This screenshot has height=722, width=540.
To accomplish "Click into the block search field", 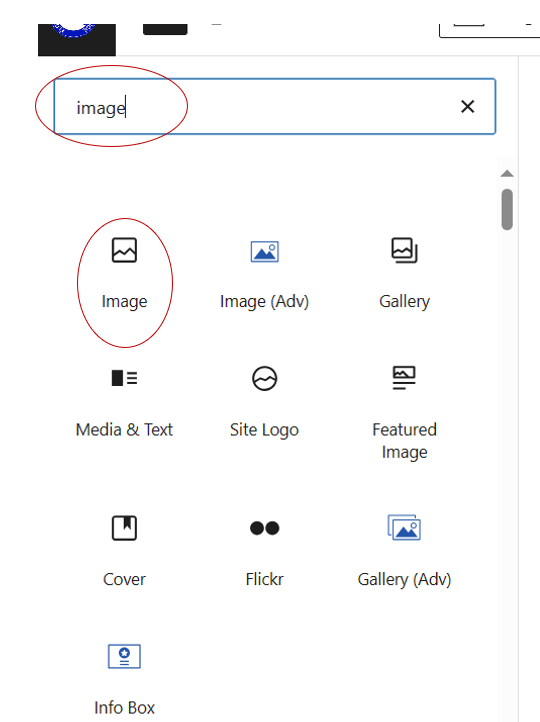I will pos(275,107).
